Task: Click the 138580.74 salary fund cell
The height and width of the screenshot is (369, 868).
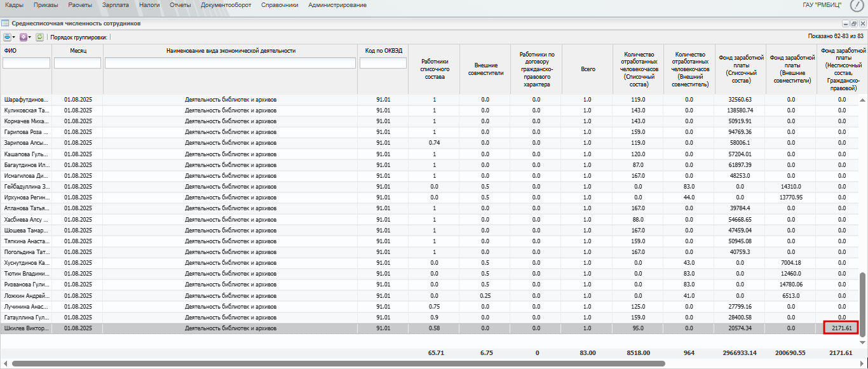Action: point(740,111)
